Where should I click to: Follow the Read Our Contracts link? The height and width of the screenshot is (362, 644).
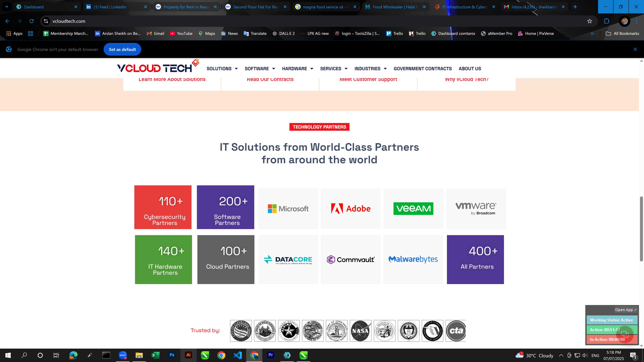tap(270, 79)
